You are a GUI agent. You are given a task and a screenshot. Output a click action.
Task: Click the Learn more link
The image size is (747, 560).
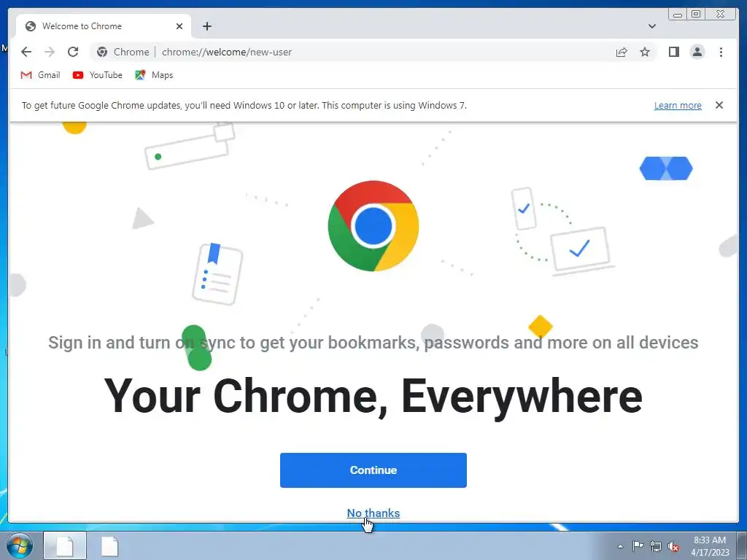[x=678, y=105]
